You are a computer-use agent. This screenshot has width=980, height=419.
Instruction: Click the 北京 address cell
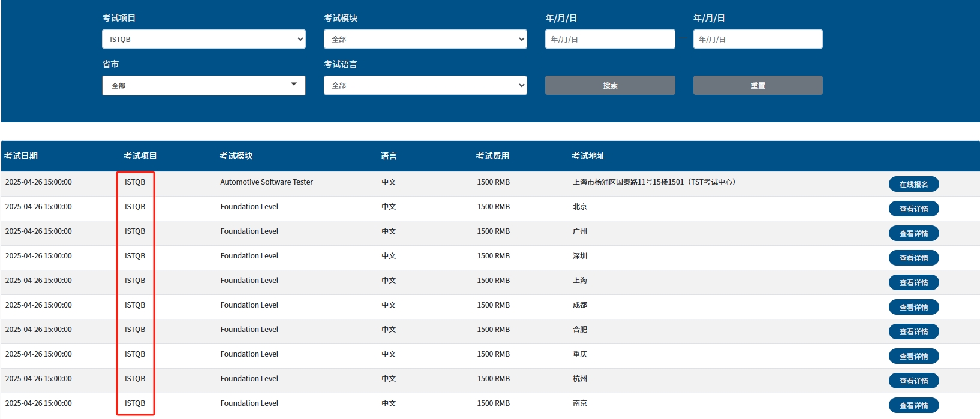(x=580, y=207)
